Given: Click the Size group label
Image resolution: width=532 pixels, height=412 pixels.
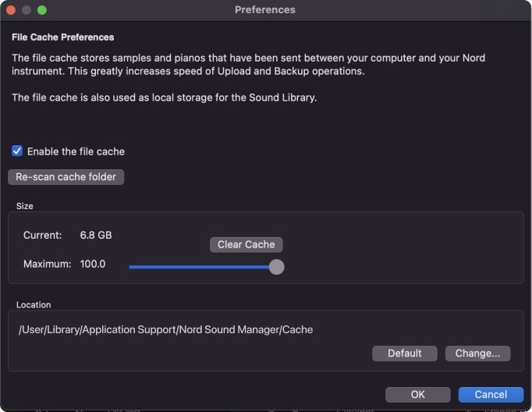Looking at the screenshot, I should pos(25,206).
